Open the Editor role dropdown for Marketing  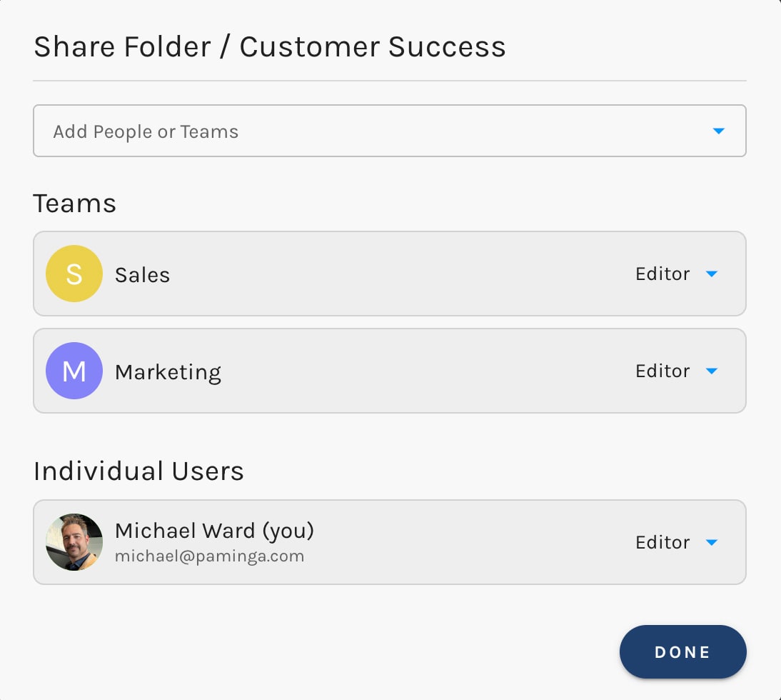click(x=675, y=371)
